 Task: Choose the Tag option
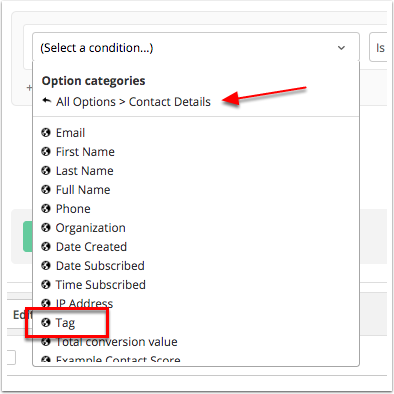pyautogui.click(x=65, y=323)
